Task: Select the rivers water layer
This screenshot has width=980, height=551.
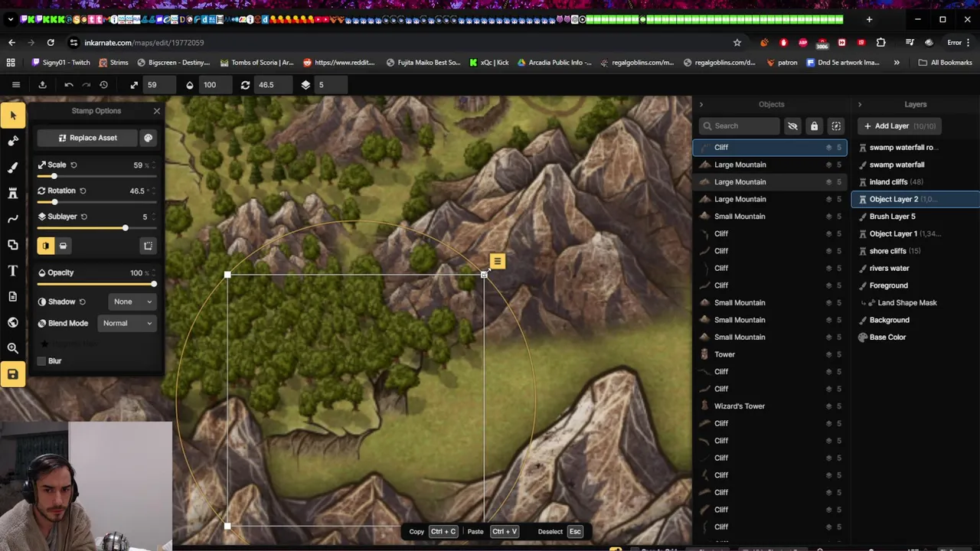Action: [x=915, y=268]
